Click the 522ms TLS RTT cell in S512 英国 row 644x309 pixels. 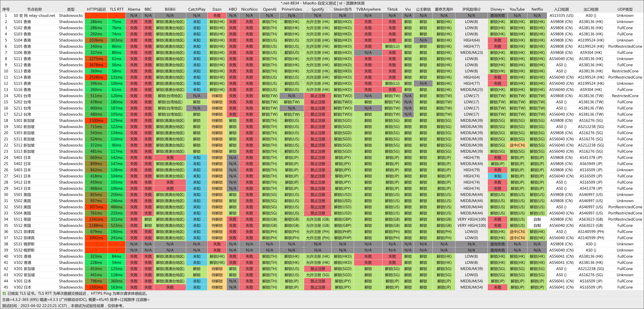(117, 225)
